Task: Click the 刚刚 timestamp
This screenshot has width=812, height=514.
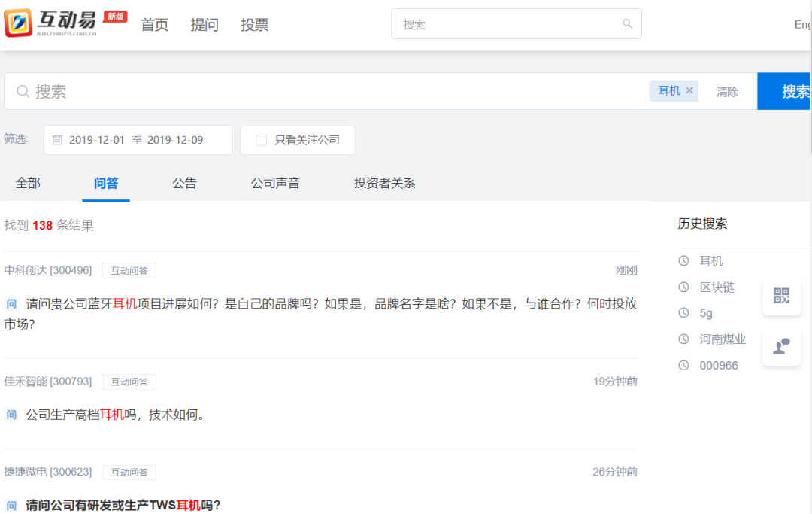Action: (x=626, y=270)
